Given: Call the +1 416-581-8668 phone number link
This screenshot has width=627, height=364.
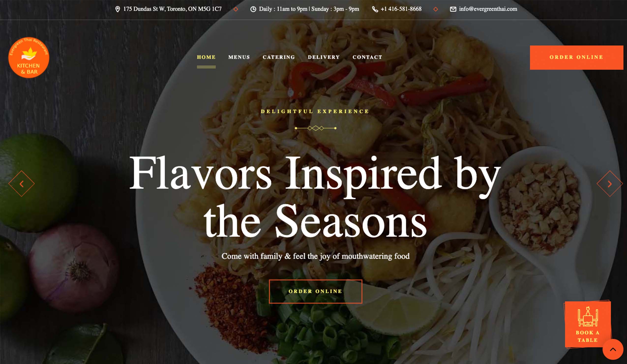Looking at the screenshot, I should pos(401,9).
